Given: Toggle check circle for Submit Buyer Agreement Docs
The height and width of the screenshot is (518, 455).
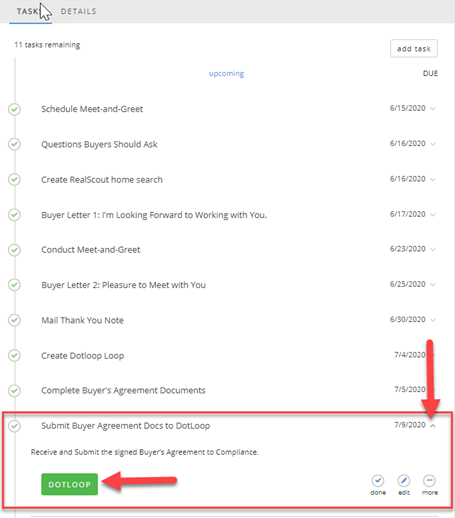Looking at the screenshot, I should tap(14, 426).
